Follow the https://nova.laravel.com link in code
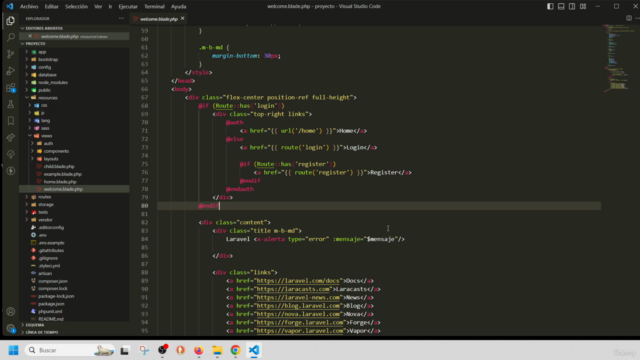 click(298, 314)
